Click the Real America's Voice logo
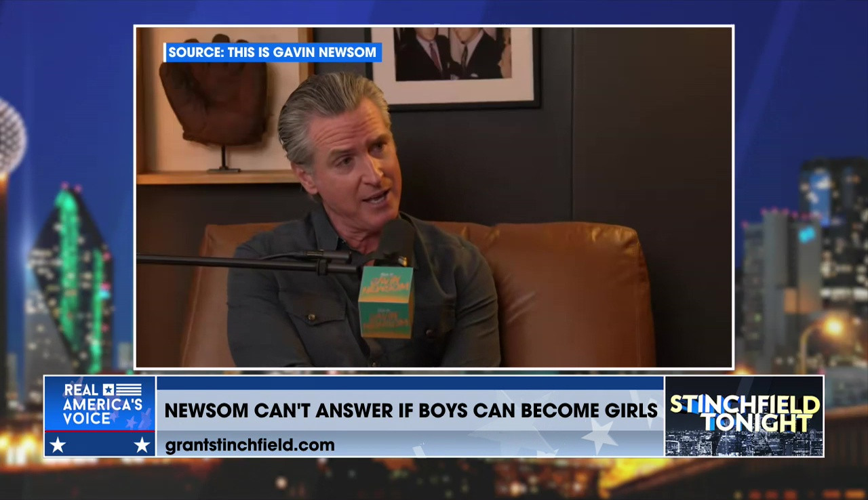 pos(100,404)
